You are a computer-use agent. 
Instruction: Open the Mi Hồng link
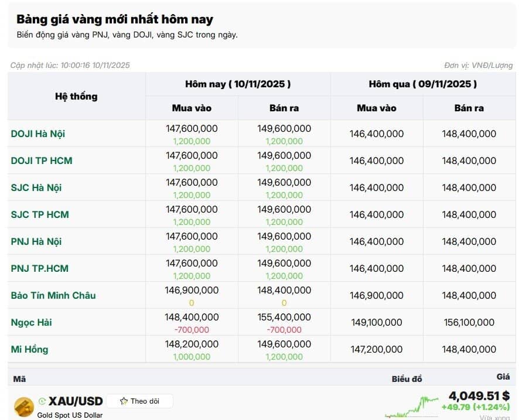[x=29, y=349]
